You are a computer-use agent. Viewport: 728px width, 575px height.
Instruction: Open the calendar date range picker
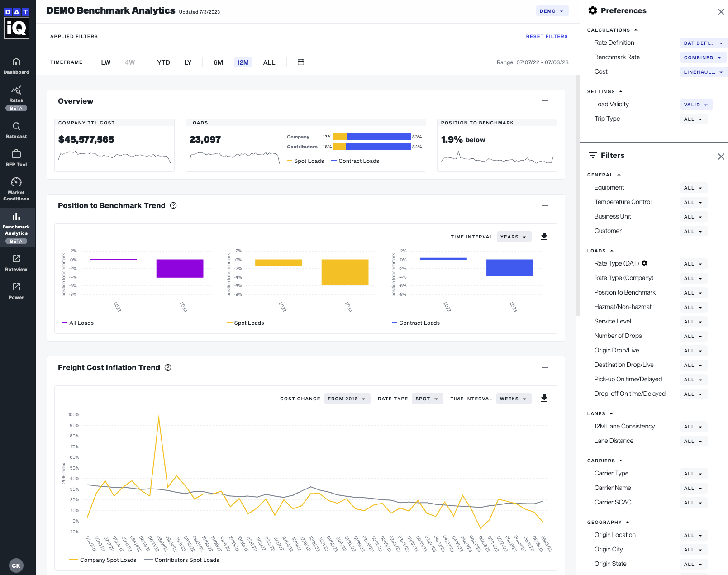coord(300,62)
